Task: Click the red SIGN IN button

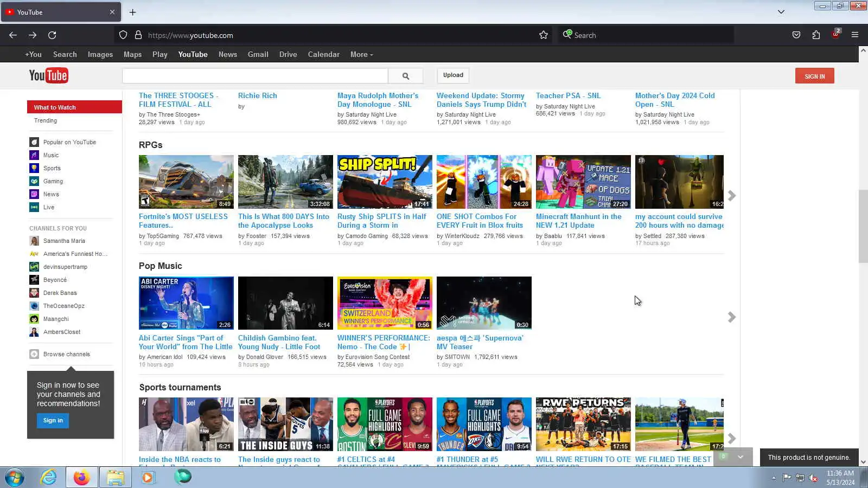Action: pos(815,76)
